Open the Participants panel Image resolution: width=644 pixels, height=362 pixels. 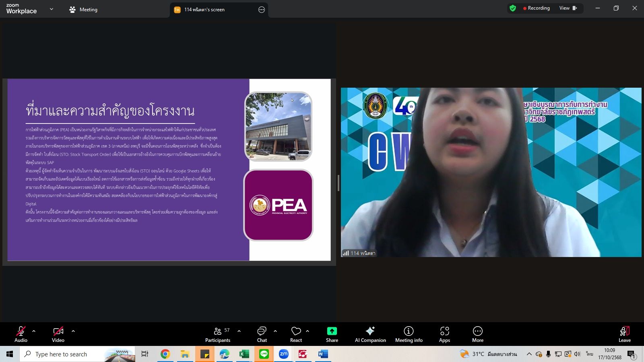click(218, 334)
